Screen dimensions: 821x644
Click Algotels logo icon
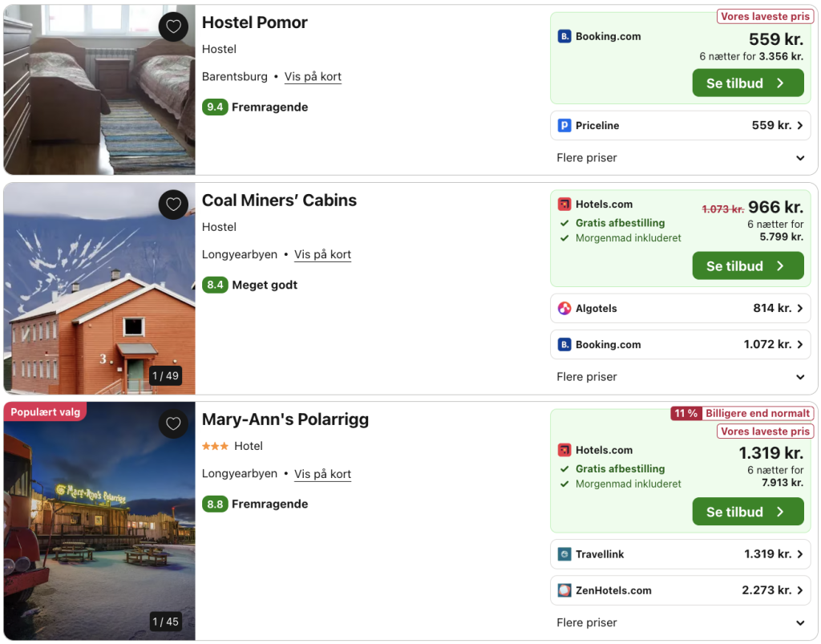click(564, 308)
